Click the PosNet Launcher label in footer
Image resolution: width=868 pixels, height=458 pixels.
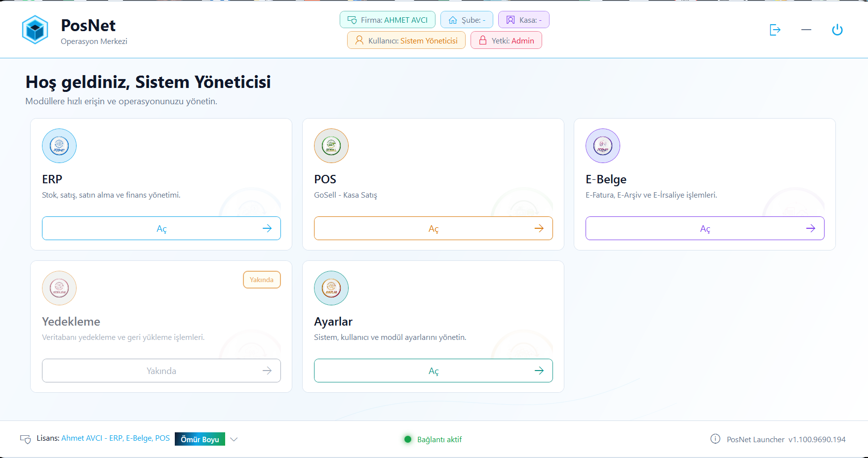click(755, 439)
